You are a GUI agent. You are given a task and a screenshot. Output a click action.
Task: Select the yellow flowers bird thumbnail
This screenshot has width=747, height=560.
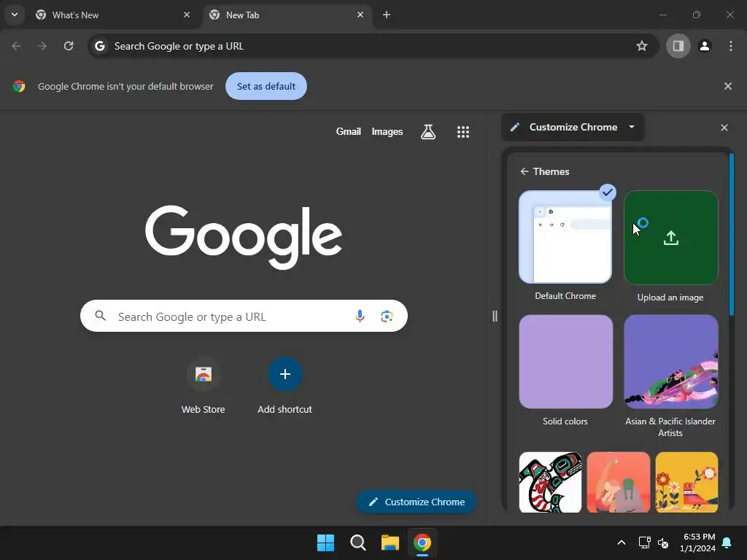[686, 483]
